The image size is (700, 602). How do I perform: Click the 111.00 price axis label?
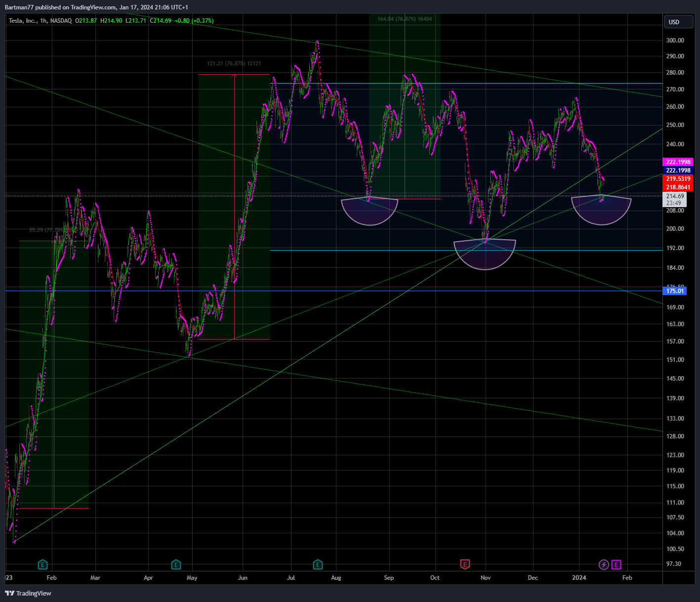[675, 503]
